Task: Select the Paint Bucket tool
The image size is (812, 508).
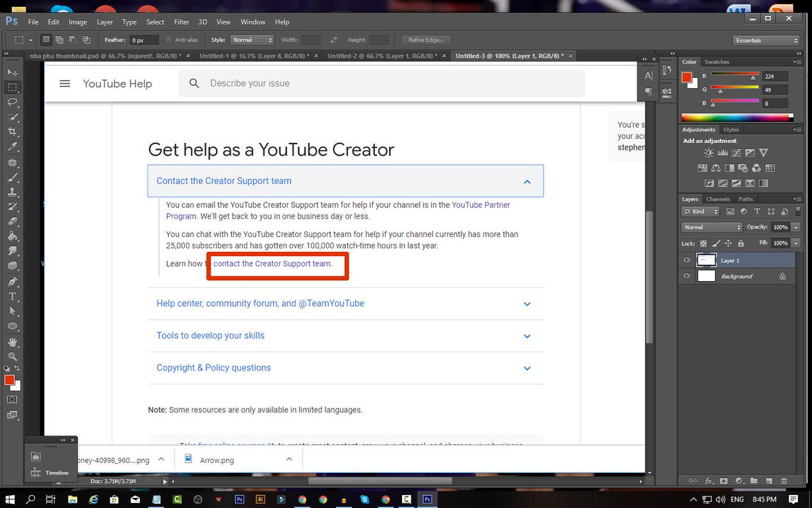Action: (x=12, y=236)
